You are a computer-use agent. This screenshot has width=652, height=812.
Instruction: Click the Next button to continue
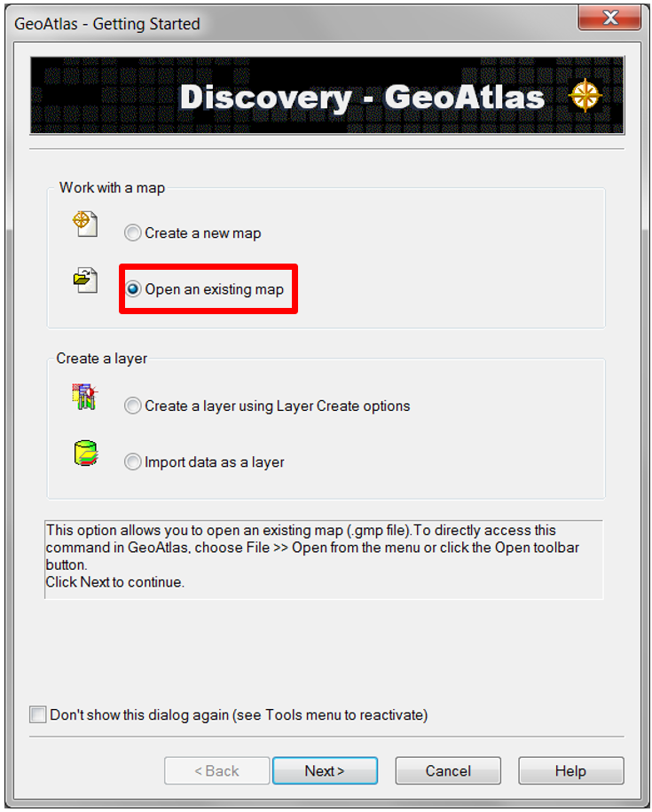(x=325, y=770)
